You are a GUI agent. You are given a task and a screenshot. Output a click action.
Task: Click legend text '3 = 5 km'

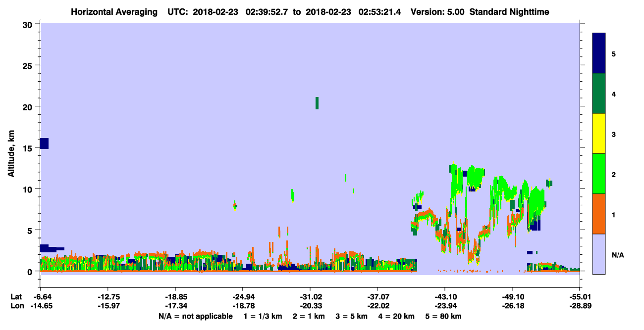pyautogui.click(x=352, y=316)
